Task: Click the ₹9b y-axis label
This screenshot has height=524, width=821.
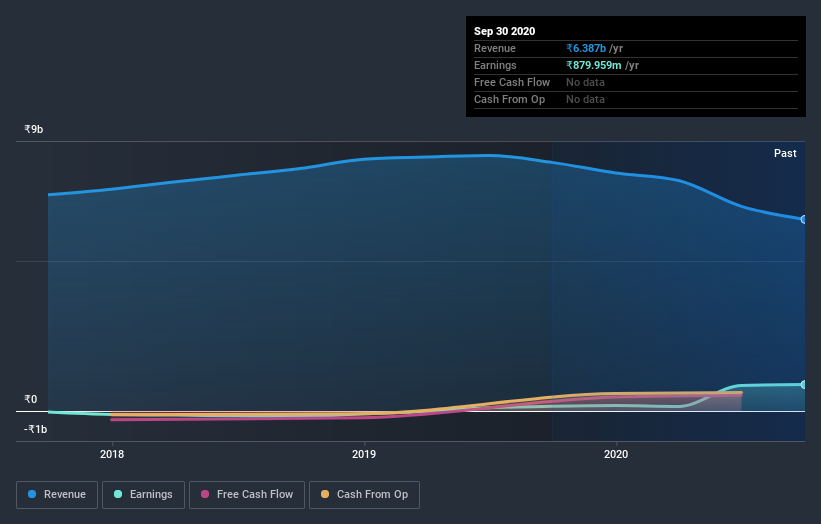Action: point(34,129)
